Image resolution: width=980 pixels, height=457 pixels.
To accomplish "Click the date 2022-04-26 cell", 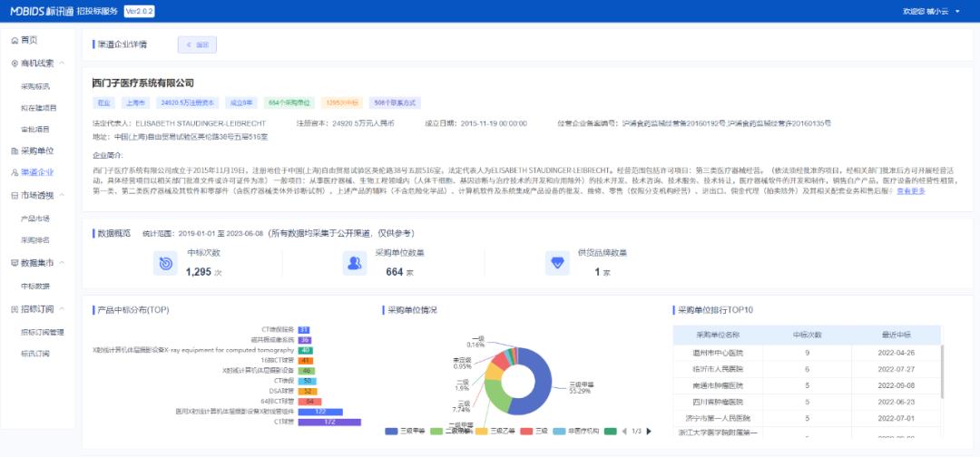I will click(x=897, y=354).
